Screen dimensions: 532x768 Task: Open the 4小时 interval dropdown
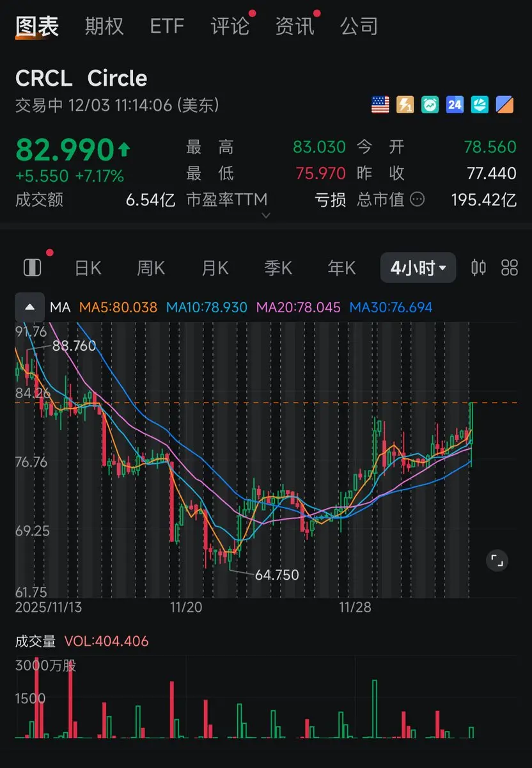(418, 268)
